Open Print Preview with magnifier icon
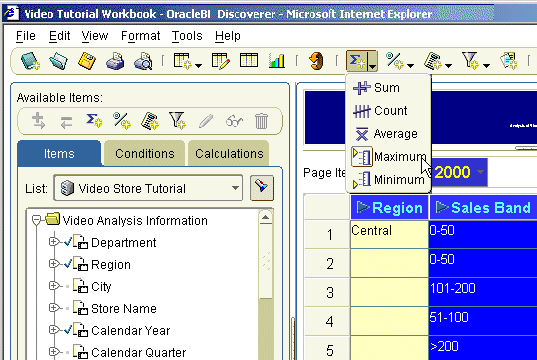537x360 pixels. (143, 61)
